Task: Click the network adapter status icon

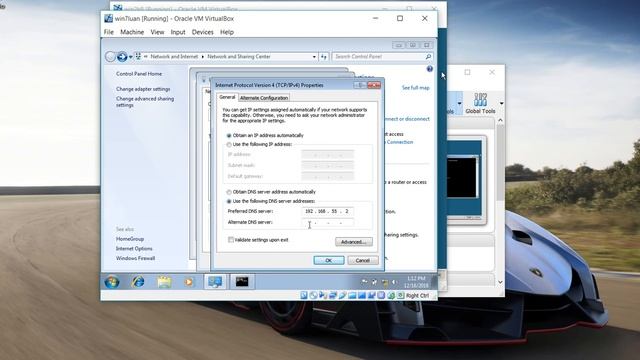Action: tap(333, 295)
